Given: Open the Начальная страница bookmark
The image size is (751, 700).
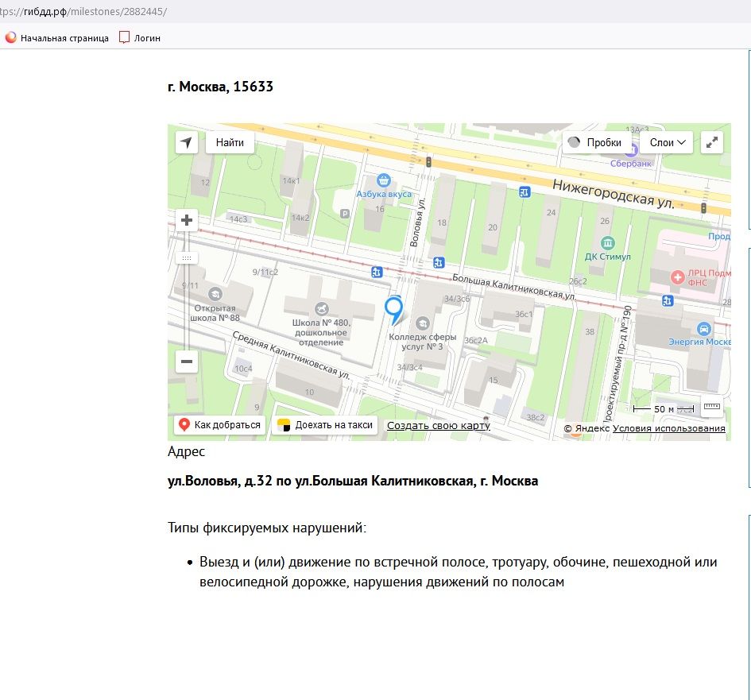Looking at the screenshot, I should tap(57, 37).
